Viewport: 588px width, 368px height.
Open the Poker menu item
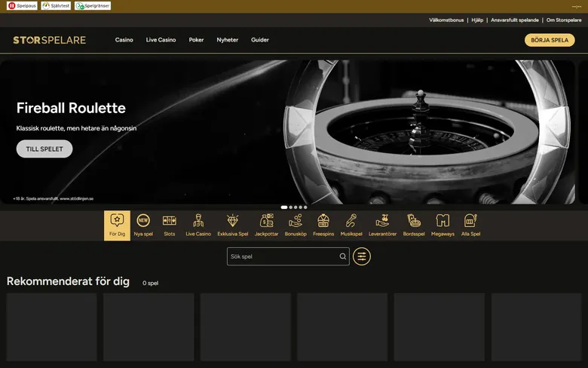click(x=196, y=40)
